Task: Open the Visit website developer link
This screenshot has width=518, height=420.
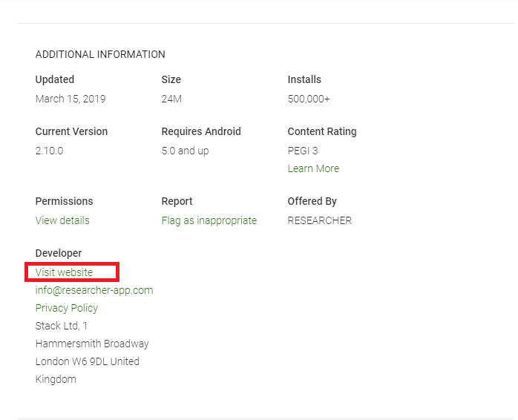Action: click(64, 272)
